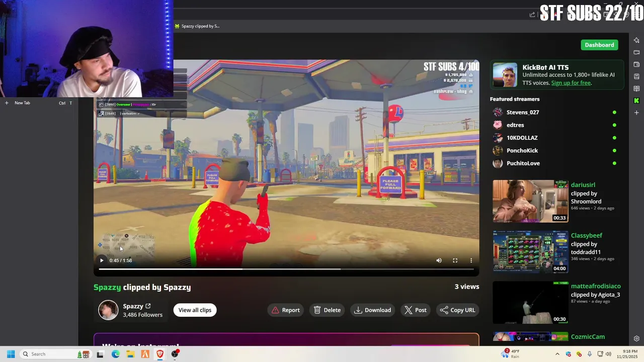
Task: Open PuchitoLove featured streamer
Action: [x=523, y=163]
